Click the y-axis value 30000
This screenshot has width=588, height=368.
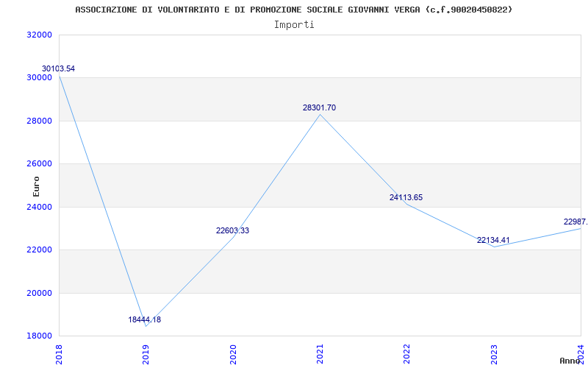(x=39, y=78)
